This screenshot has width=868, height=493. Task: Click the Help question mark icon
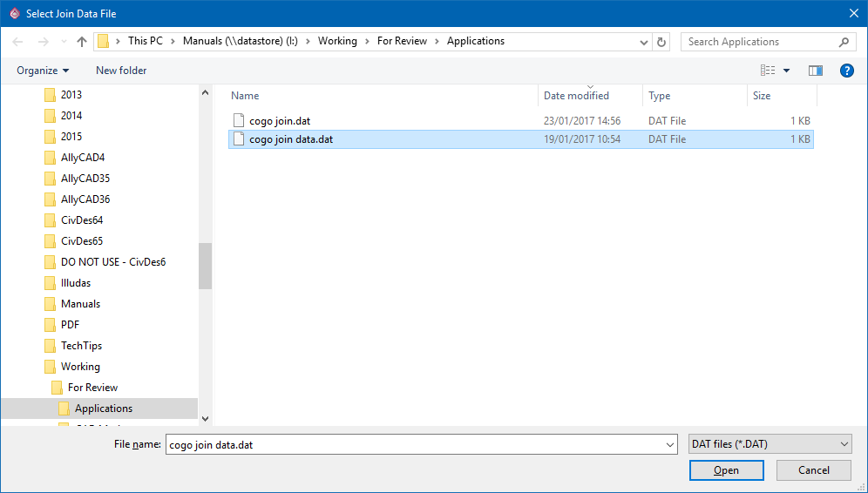click(846, 71)
